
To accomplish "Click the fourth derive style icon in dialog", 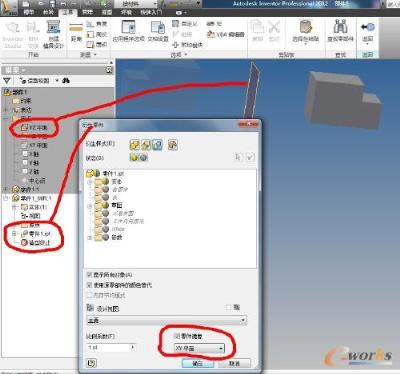I will coord(173,145).
